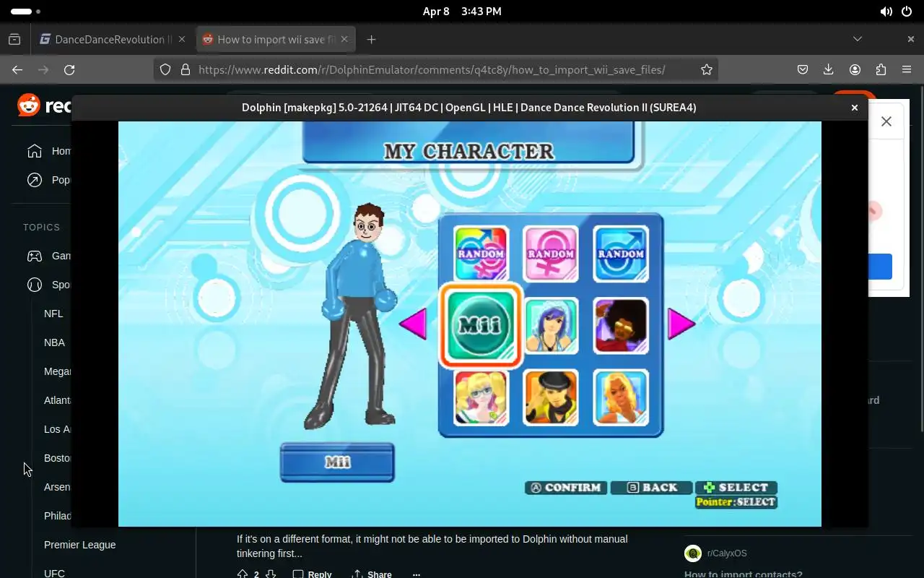The image size is (924, 578).
Task: Open the tracking protection shield icon
Action: (x=165, y=69)
